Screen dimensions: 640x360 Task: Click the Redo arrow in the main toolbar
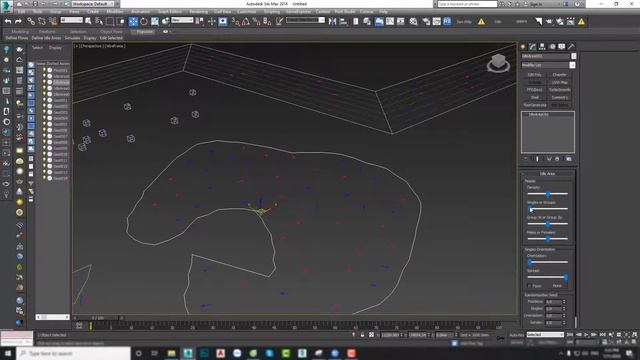18,21
